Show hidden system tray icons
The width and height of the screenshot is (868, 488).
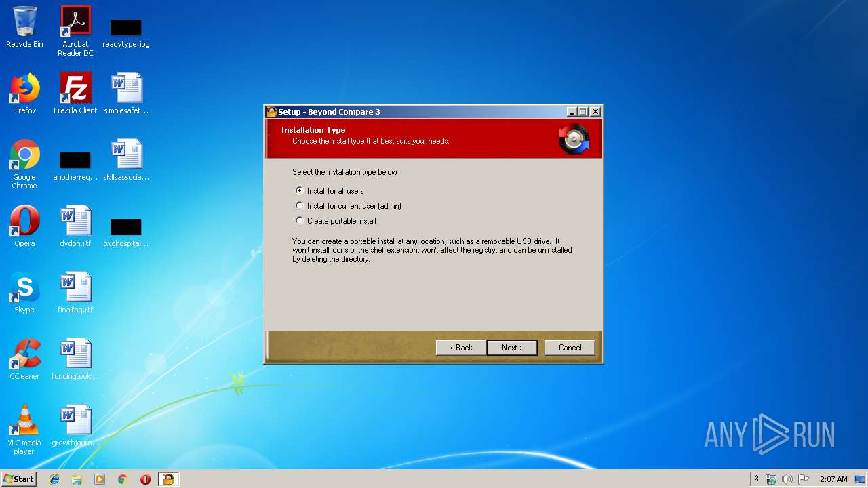pyautogui.click(x=756, y=479)
